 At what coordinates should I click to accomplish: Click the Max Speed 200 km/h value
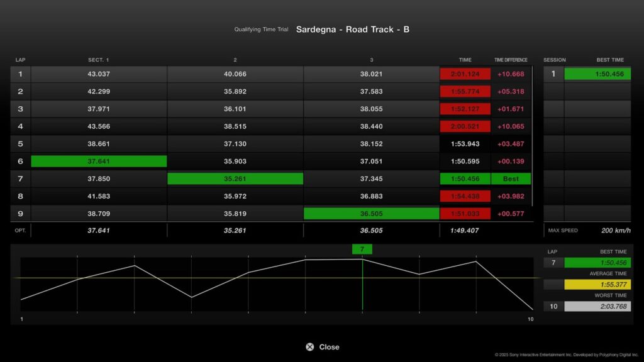(x=615, y=231)
